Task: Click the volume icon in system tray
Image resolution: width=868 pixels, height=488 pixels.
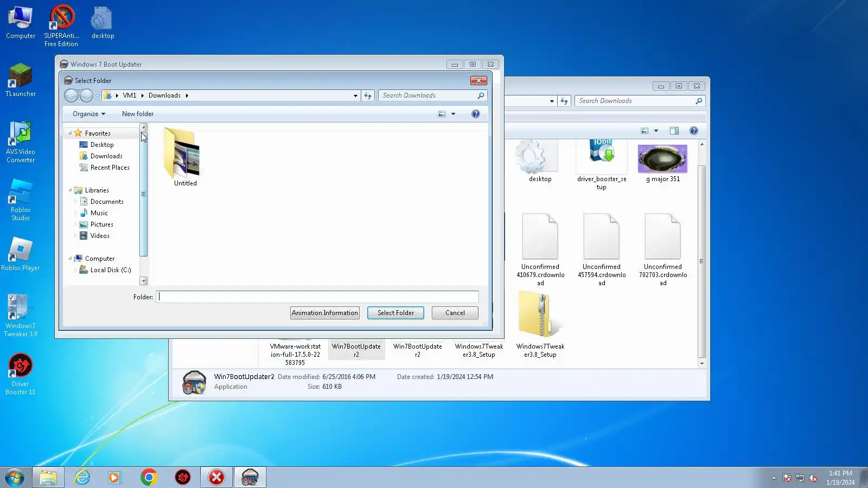Action: 813,478
